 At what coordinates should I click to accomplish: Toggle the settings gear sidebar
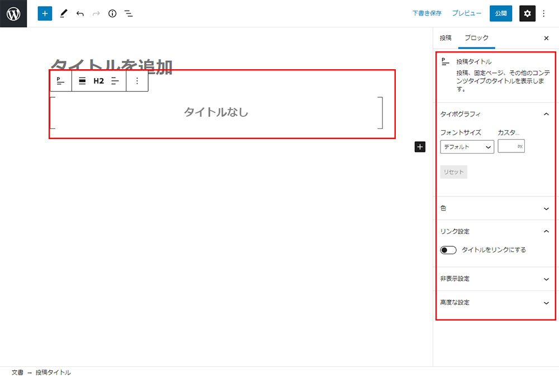tap(527, 13)
